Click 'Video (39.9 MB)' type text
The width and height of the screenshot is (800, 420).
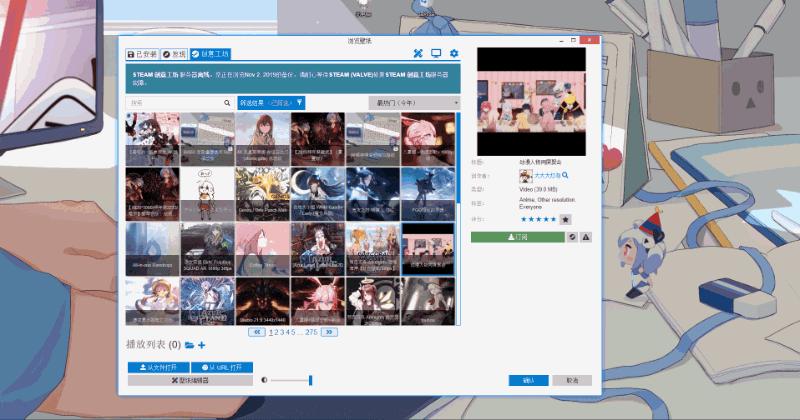pyautogui.click(x=538, y=189)
